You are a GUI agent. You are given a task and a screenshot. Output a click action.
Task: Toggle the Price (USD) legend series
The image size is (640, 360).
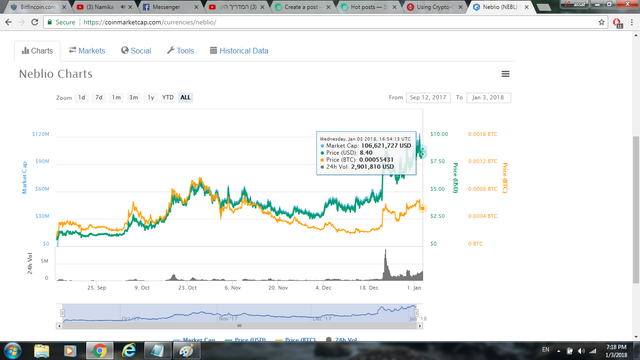click(245, 340)
